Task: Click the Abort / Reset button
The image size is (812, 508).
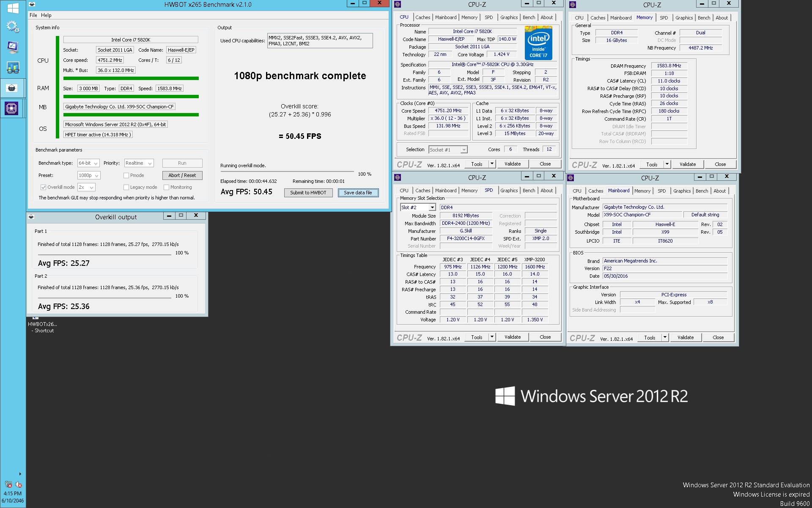Action: (x=182, y=175)
